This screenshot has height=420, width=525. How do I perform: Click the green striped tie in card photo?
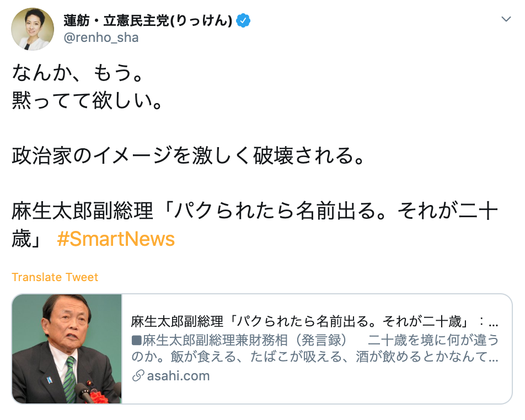(x=69, y=379)
